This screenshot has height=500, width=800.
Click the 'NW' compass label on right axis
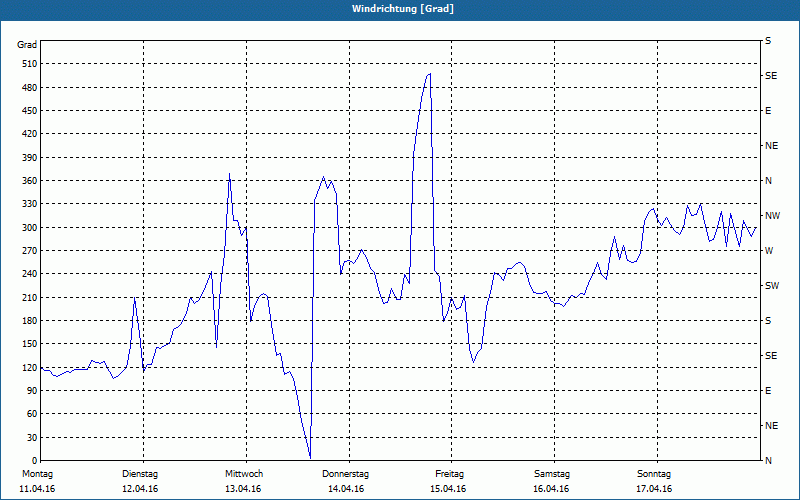pyautogui.click(x=771, y=216)
